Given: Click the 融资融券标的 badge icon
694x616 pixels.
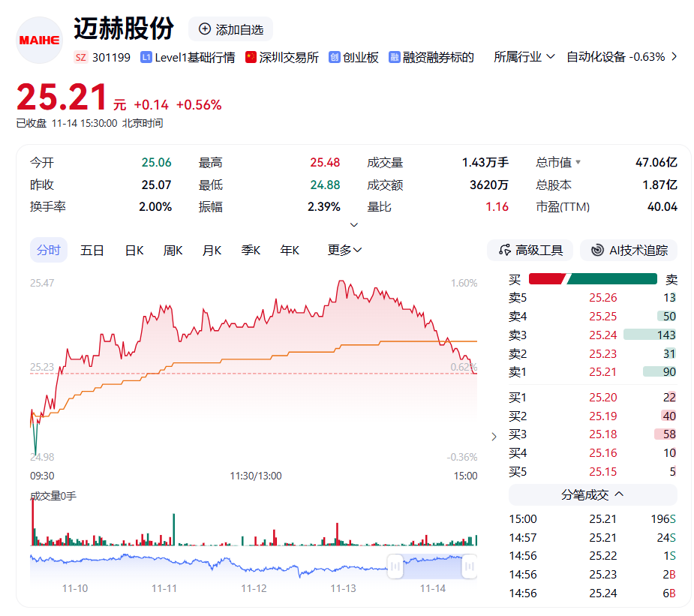Looking at the screenshot, I should tap(394, 57).
